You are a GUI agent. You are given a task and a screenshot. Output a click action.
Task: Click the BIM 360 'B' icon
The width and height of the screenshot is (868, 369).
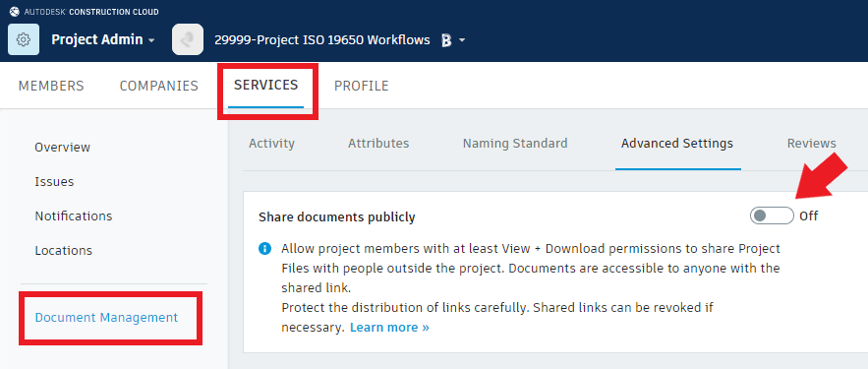pos(446,40)
